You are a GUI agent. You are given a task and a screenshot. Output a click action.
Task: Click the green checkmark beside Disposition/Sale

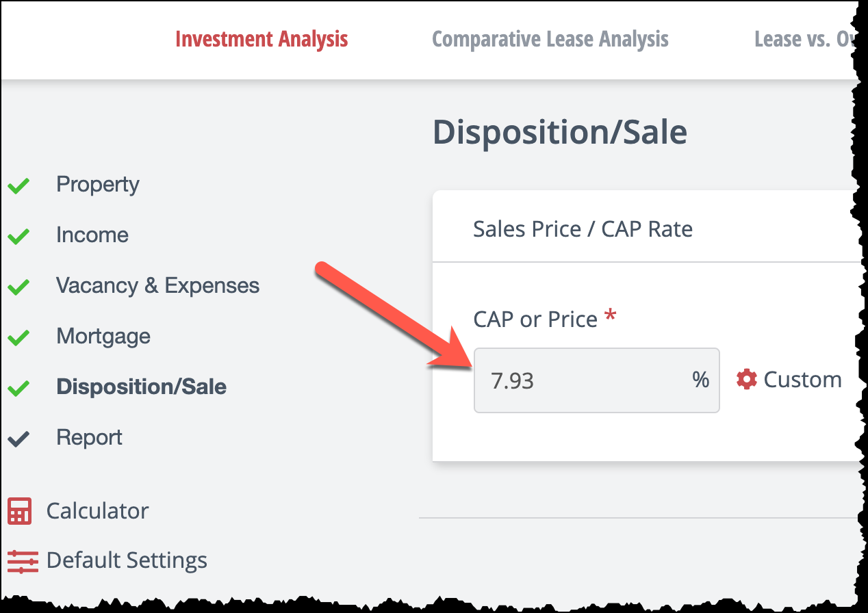tap(18, 387)
